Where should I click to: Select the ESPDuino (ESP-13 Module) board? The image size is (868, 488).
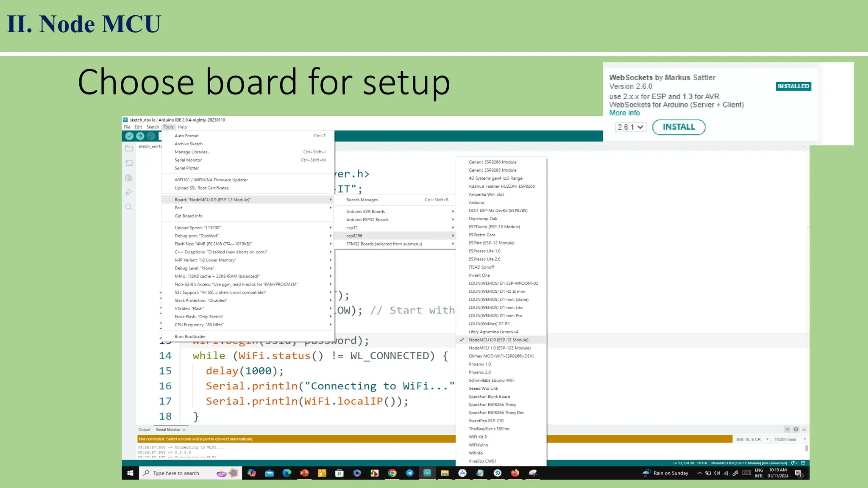501,227
